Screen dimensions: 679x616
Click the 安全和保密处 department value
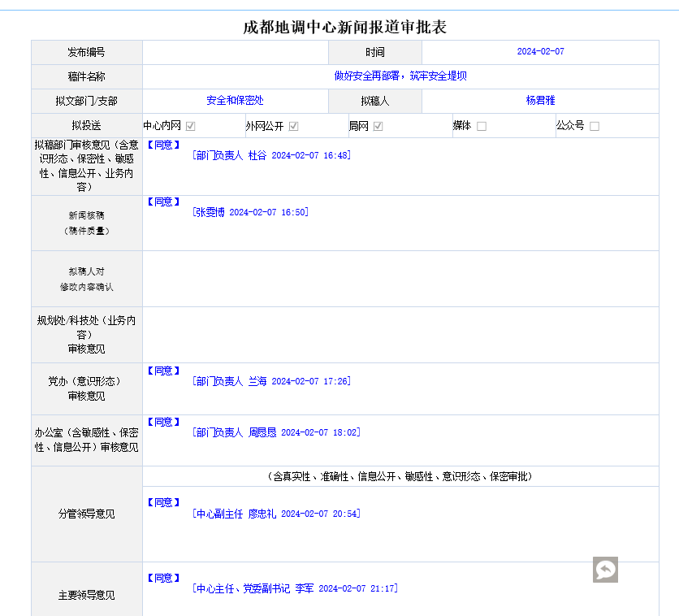[x=235, y=101]
